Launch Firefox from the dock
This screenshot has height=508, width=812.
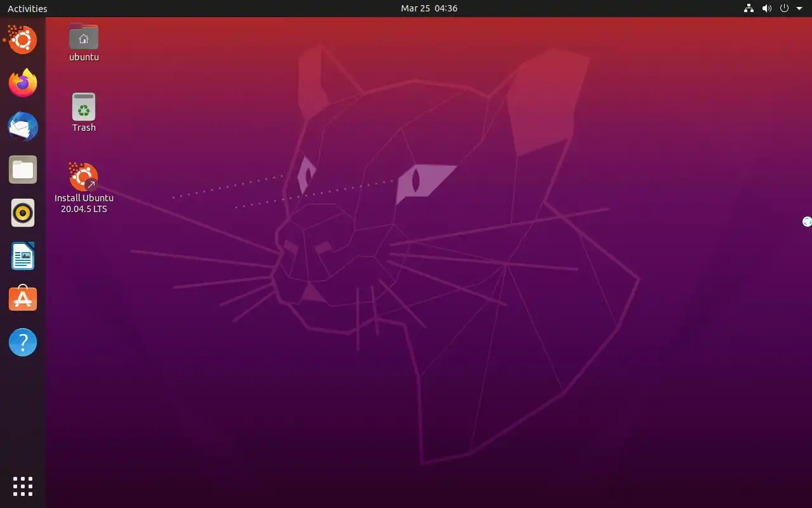tap(23, 83)
